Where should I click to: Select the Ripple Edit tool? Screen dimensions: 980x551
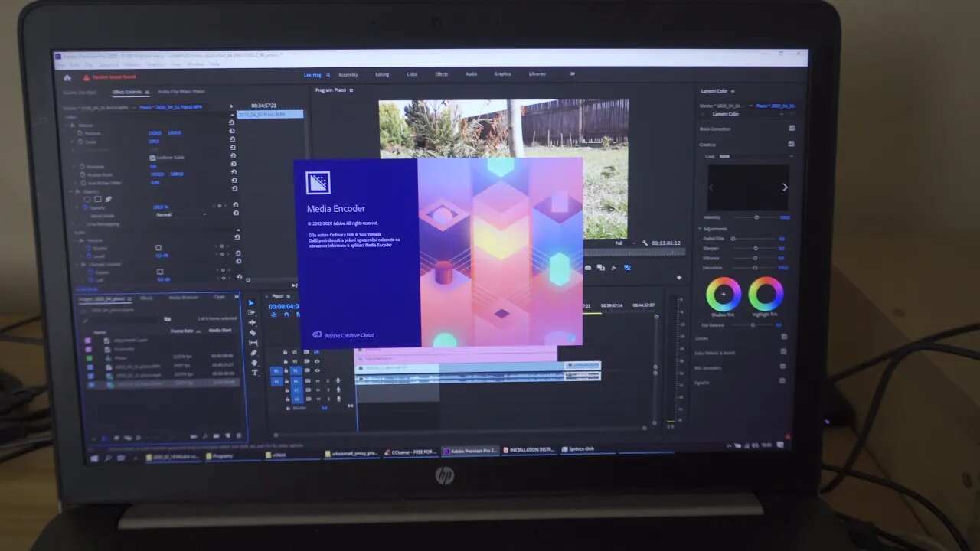pyautogui.click(x=253, y=323)
